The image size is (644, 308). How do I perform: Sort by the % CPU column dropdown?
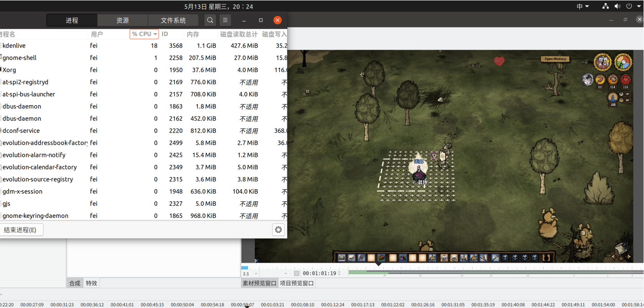[x=144, y=34]
